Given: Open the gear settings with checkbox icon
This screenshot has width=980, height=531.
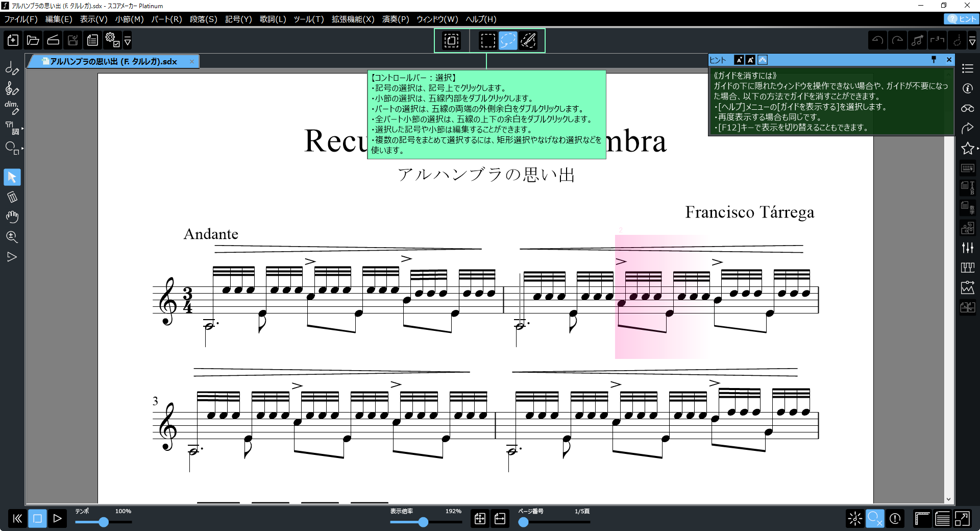Looking at the screenshot, I should point(112,40).
